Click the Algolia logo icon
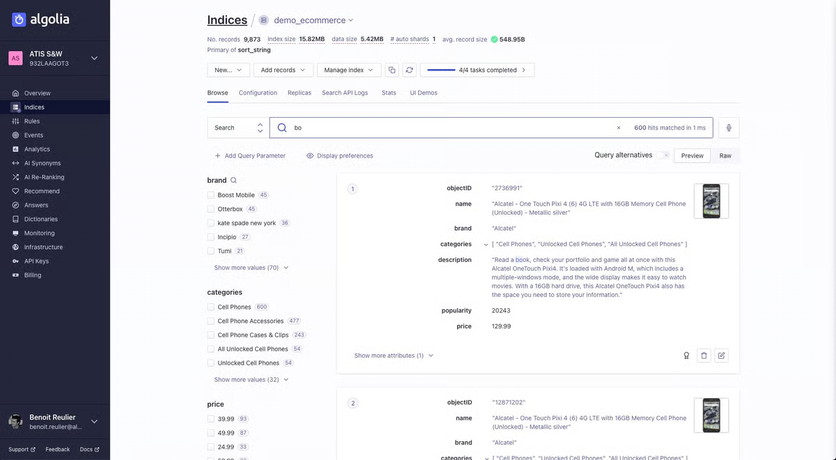This screenshot has height=460, width=836. coord(19,20)
